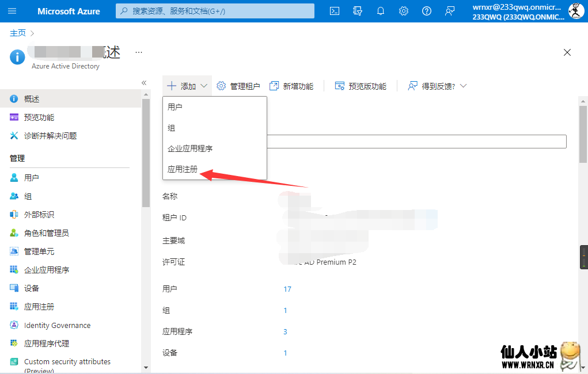The height and width of the screenshot is (374, 588).
Task: Close the Azure Active Directory blade
Action: tap(567, 52)
